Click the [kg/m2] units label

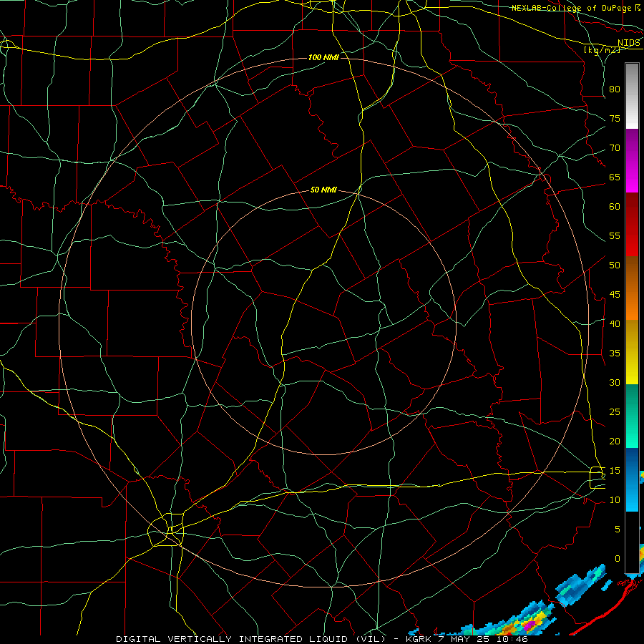tap(602, 50)
